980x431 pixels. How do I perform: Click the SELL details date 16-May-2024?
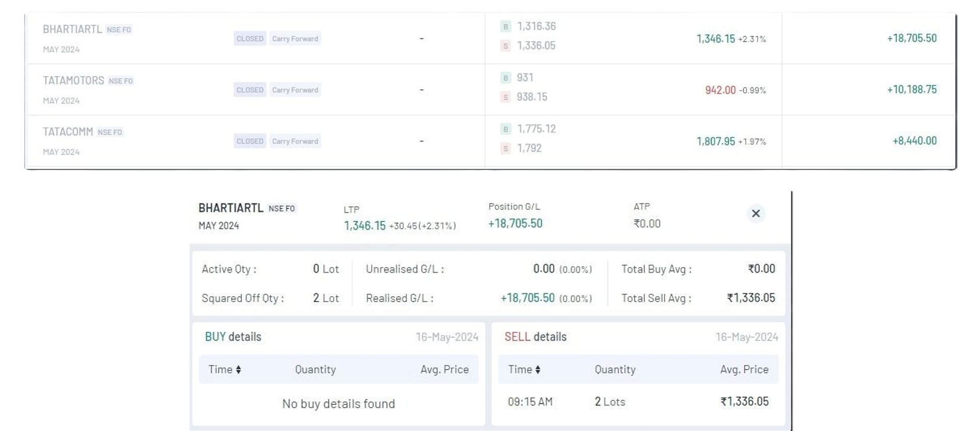click(x=747, y=337)
